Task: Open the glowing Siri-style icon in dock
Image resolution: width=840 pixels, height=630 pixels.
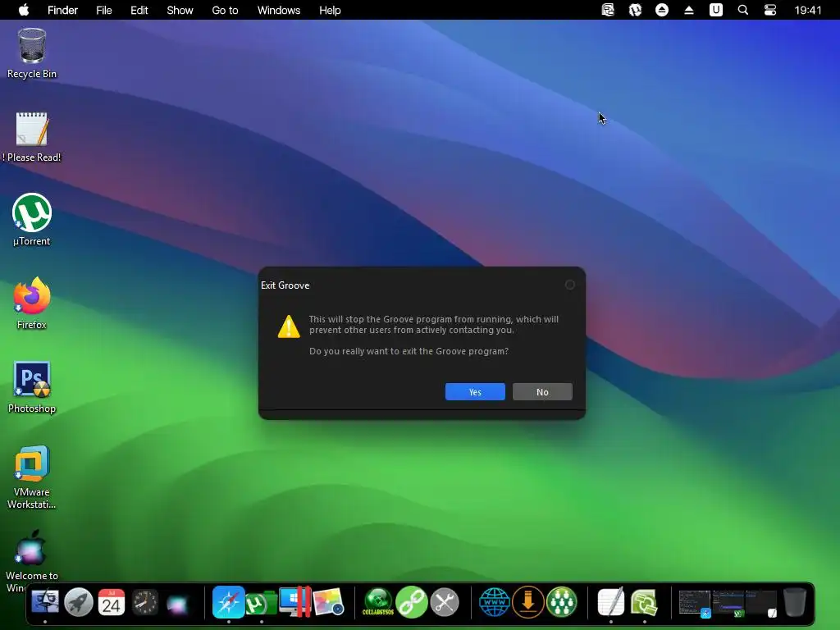Action: coord(178,604)
